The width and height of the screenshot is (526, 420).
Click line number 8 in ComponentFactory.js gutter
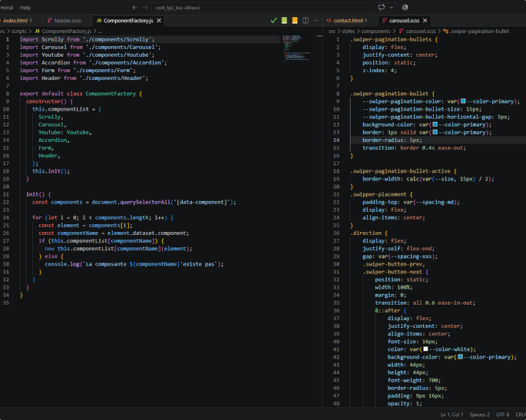coord(8,94)
